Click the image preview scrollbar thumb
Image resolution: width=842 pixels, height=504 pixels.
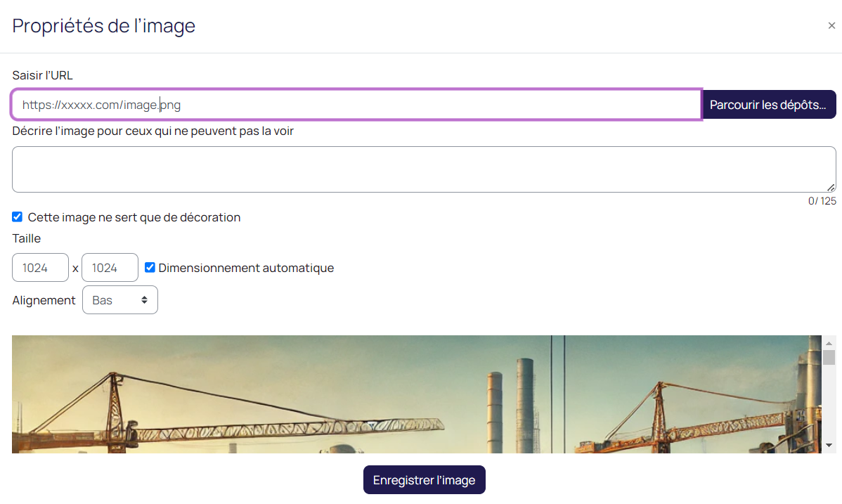(829, 358)
